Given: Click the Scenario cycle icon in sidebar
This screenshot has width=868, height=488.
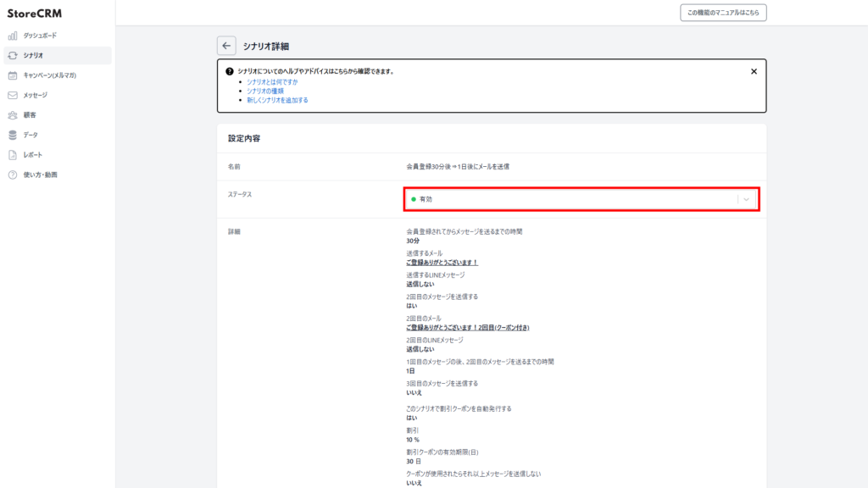Looking at the screenshot, I should tap(13, 55).
